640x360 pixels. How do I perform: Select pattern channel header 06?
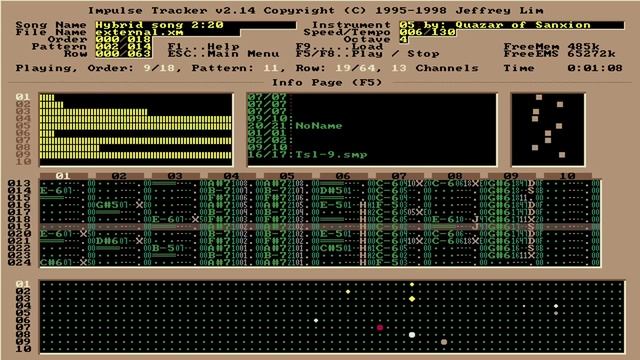343,176
